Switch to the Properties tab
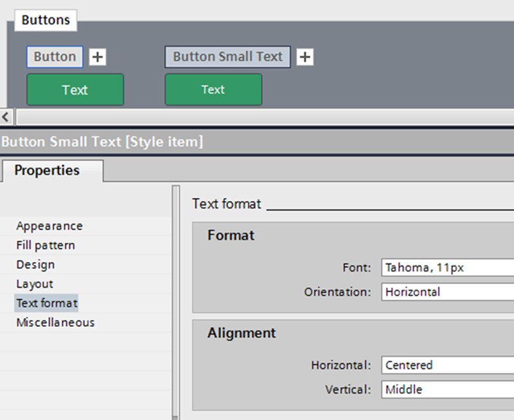This screenshot has height=420, width=514. point(53,170)
